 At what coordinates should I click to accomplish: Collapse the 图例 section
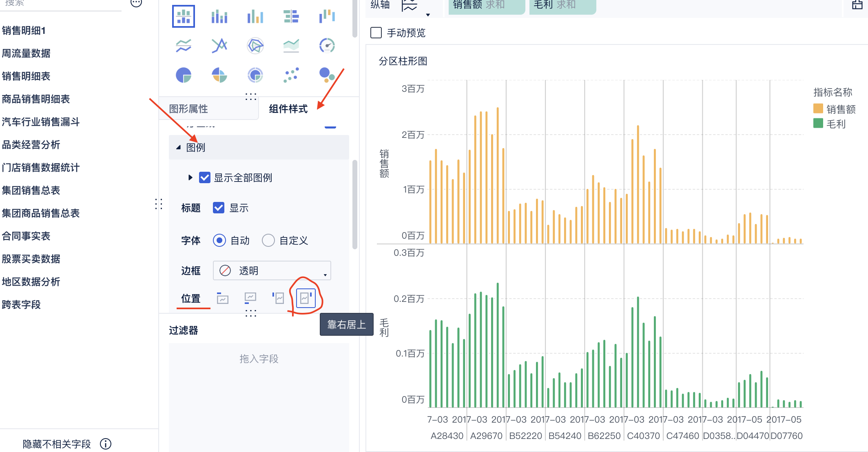pyautogui.click(x=178, y=147)
